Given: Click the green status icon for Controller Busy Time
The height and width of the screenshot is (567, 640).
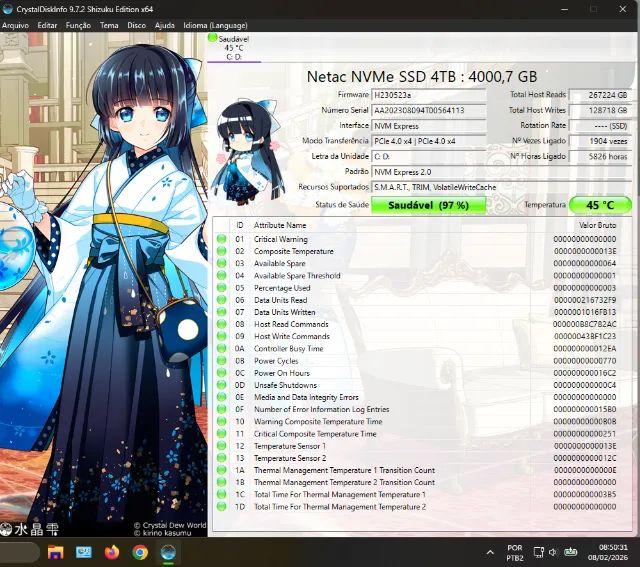Looking at the screenshot, I should (x=222, y=349).
